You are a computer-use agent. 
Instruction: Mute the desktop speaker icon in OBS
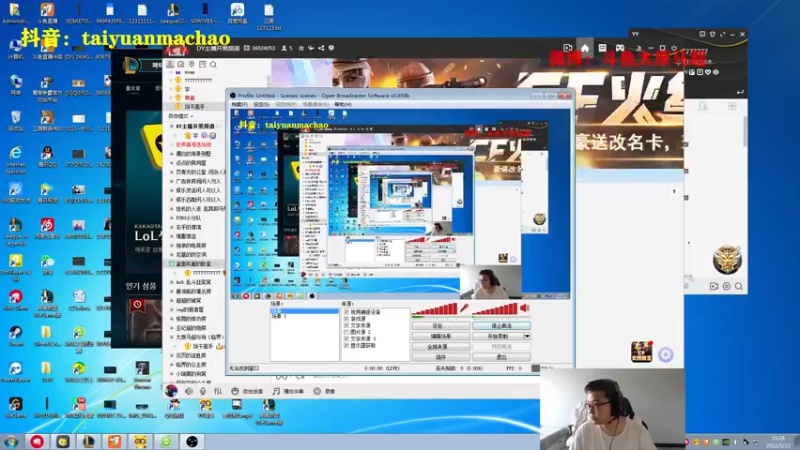point(524,308)
